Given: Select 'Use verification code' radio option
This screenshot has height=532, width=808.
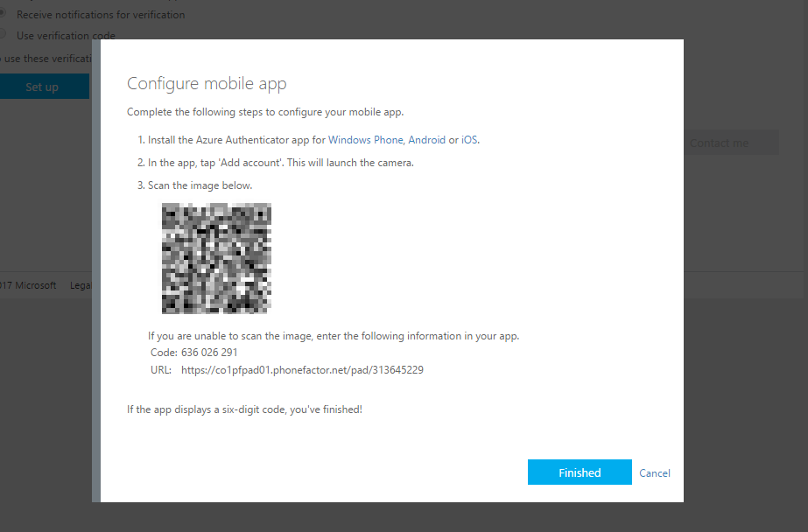Looking at the screenshot, I should click(x=4, y=34).
